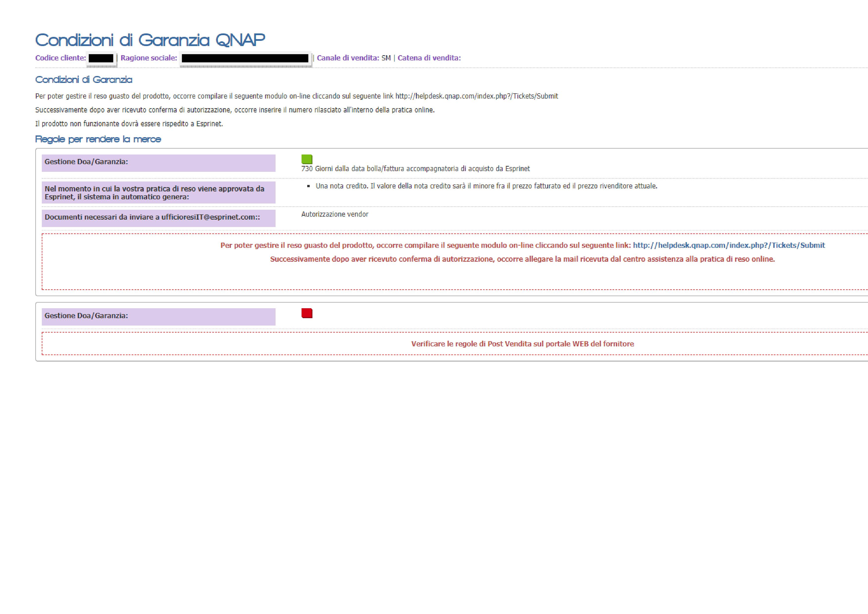Image resolution: width=868 pixels, height=614 pixels.
Task: Click the red status square icon
Action: [x=306, y=313]
